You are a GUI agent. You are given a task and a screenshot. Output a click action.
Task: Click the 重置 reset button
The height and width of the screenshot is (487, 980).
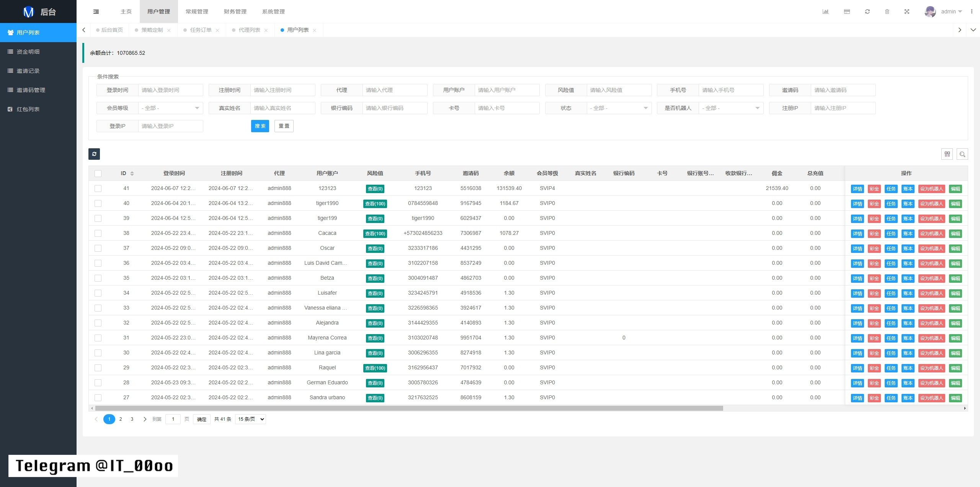pos(284,126)
